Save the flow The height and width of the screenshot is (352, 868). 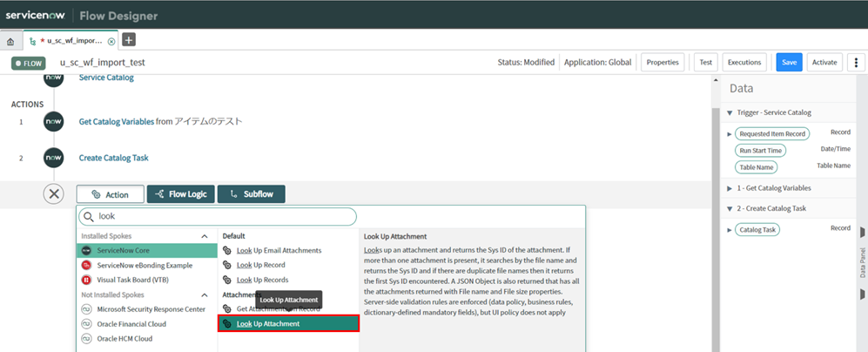(x=790, y=63)
